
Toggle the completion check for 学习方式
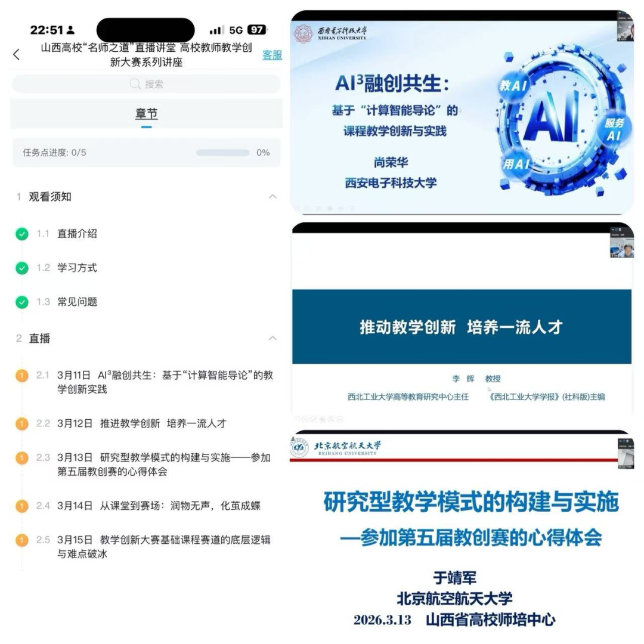pyautogui.click(x=23, y=268)
